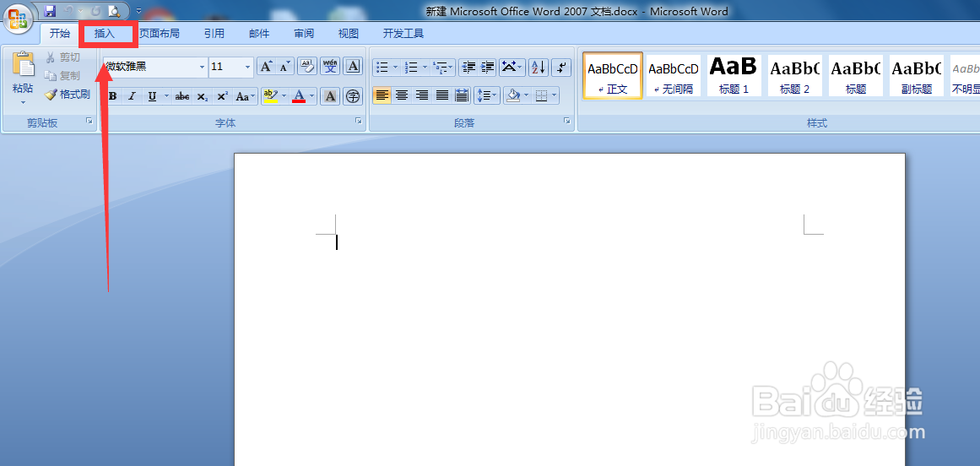Open the 剪贴板 clipboard dialog launcher
This screenshot has width=980, height=466.
[89, 122]
